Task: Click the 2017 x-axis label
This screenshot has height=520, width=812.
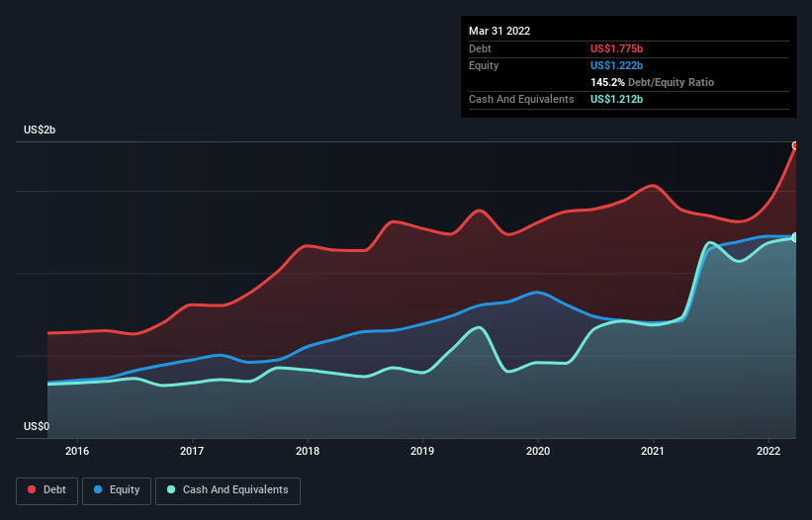Action: [192, 451]
